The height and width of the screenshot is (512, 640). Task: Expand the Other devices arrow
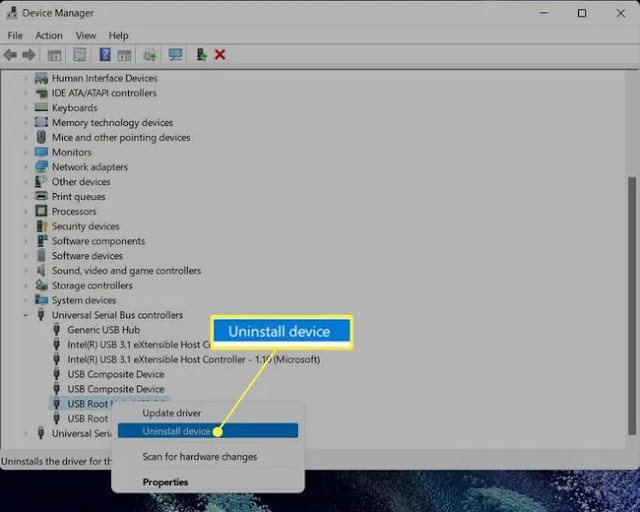26,182
